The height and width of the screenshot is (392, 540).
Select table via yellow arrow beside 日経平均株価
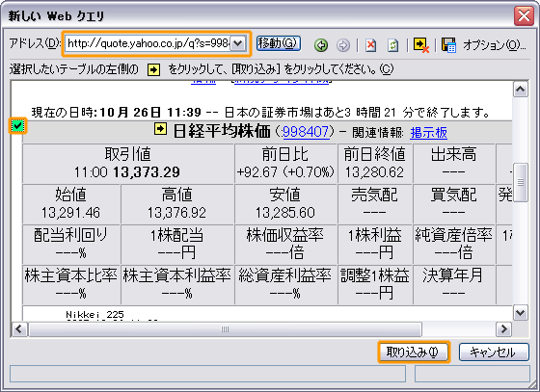click(160, 129)
